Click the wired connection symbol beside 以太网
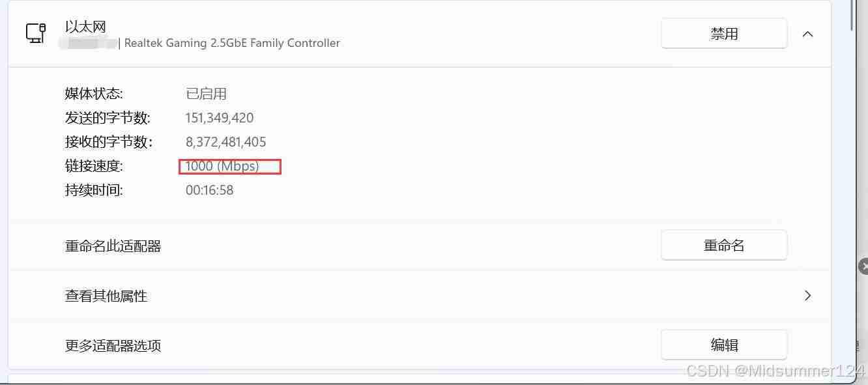The height and width of the screenshot is (385, 868). click(x=36, y=33)
